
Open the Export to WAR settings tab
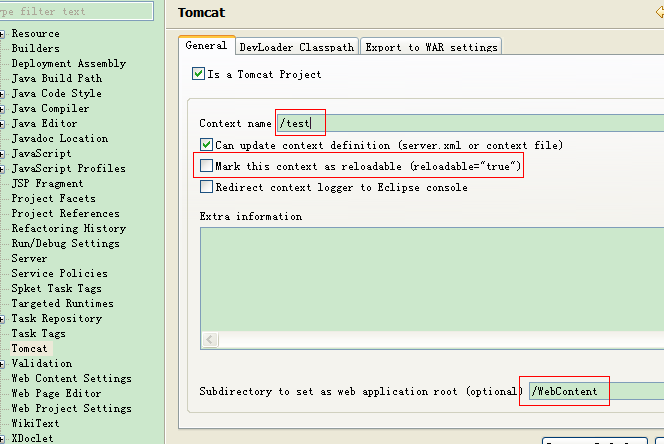tap(430, 47)
